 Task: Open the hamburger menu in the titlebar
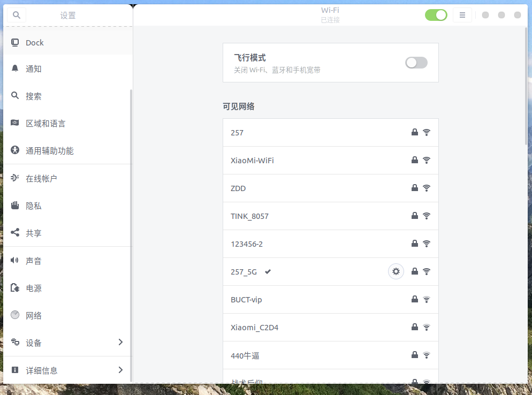coord(462,14)
